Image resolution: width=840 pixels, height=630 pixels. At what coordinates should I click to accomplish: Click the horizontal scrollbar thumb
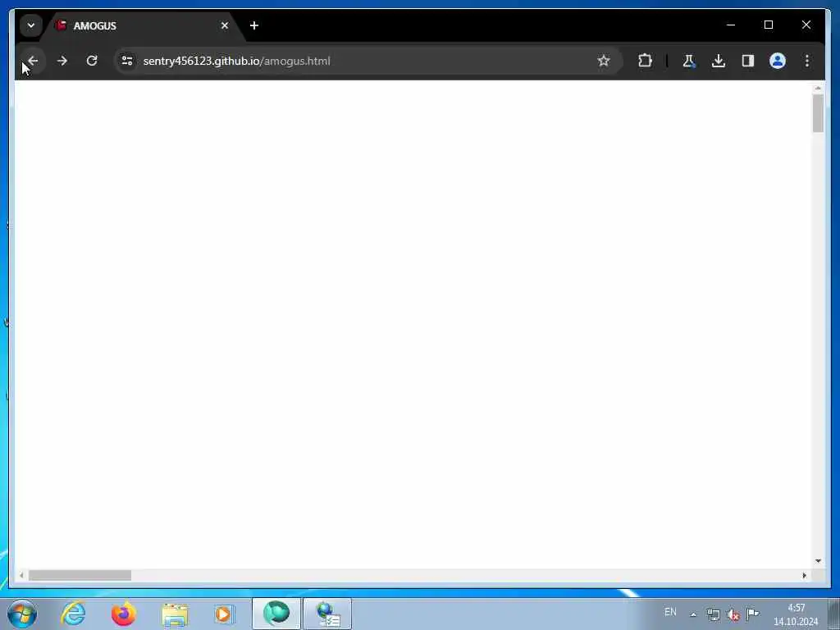[x=80, y=575]
